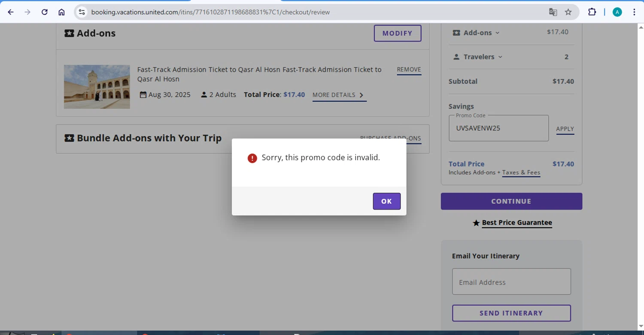Click the Subtotal $17.40 amount
Screen dimensions: 644x335
[x=563, y=81]
